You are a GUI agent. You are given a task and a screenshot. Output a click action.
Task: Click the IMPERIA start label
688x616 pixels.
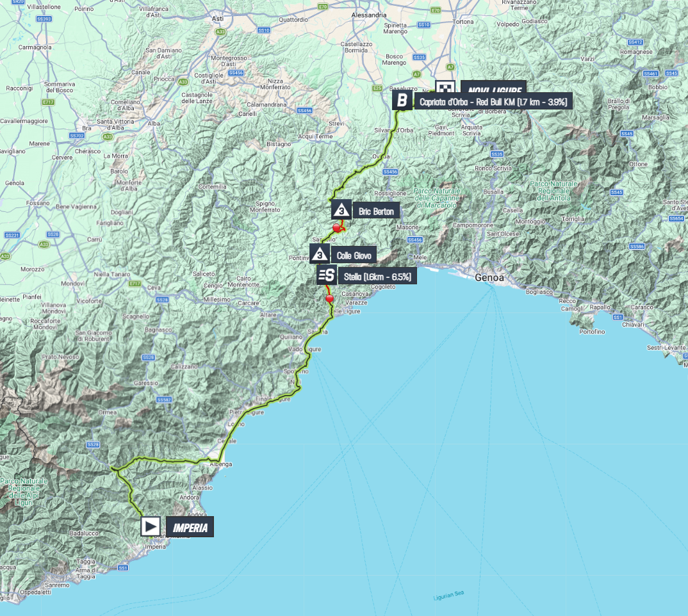click(190, 527)
